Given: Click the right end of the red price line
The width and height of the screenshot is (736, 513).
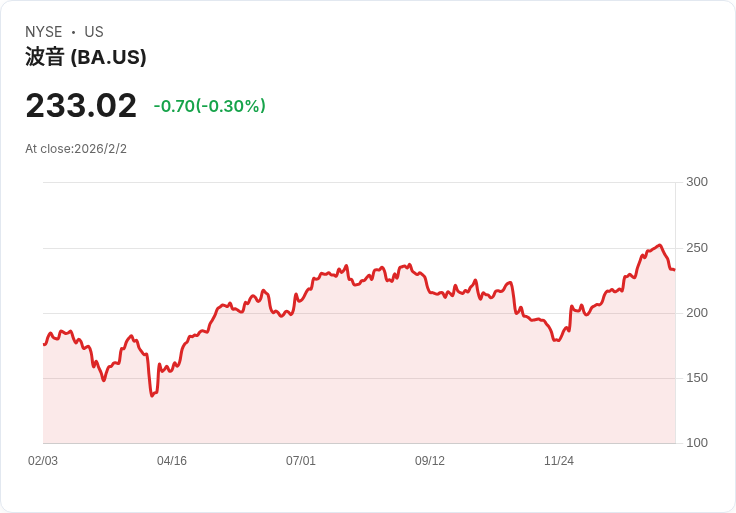Looking at the screenshot, I should [674, 269].
